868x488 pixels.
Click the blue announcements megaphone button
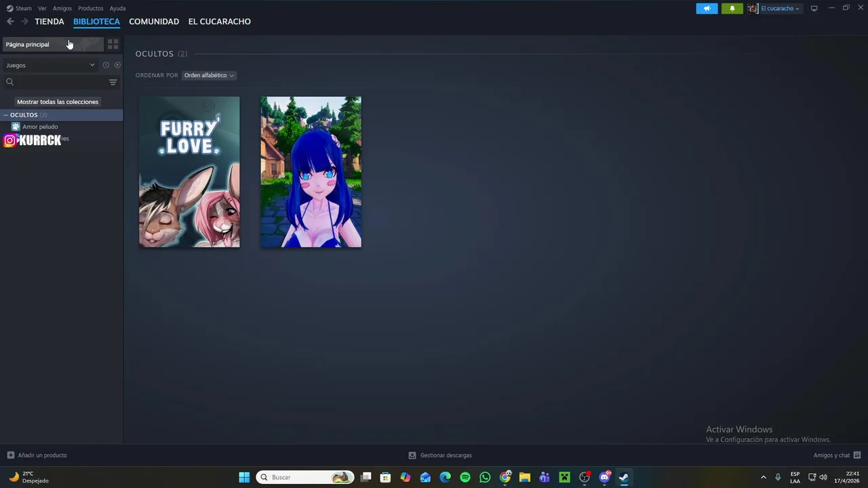pyautogui.click(x=707, y=8)
